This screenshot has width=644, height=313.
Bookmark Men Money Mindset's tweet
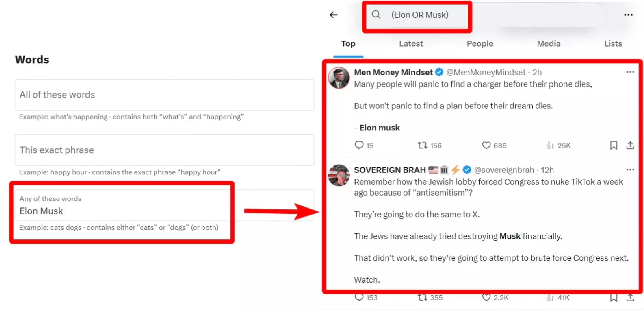[614, 145]
